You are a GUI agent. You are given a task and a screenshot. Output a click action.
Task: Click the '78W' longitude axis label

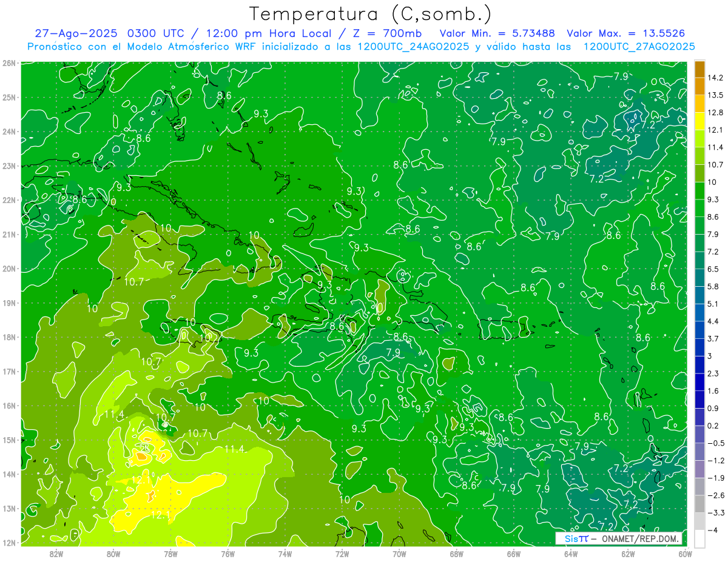click(x=170, y=554)
